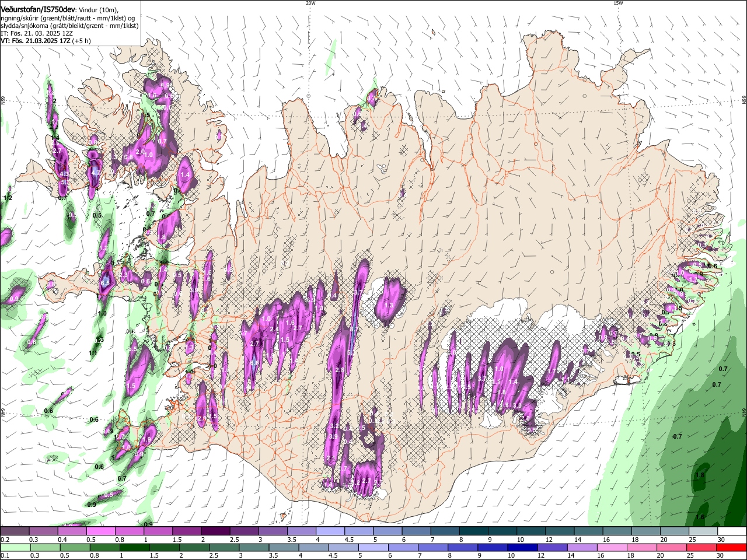The height and width of the screenshot is (560, 747).
Task: Select the grey-green 2.5 rain legend swatch
Action: click(224, 547)
